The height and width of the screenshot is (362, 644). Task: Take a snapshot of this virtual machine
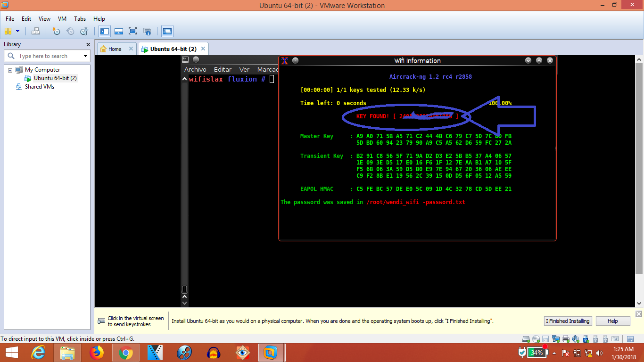tap(56, 31)
